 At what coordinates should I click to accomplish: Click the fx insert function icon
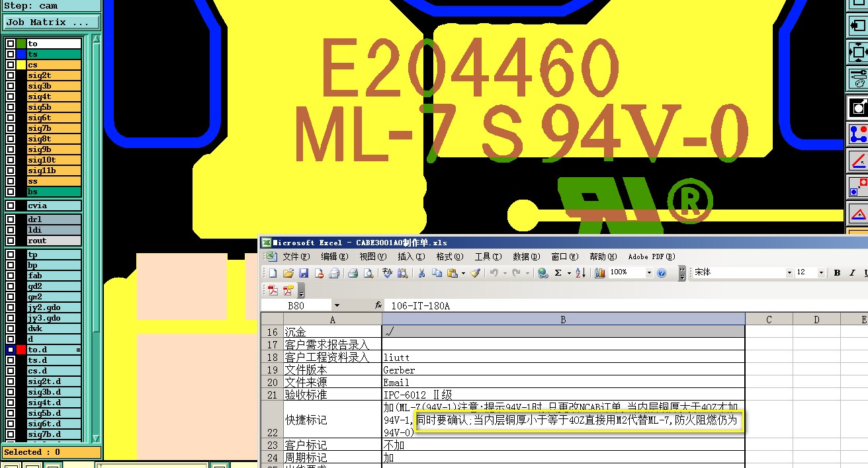click(378, 305)
